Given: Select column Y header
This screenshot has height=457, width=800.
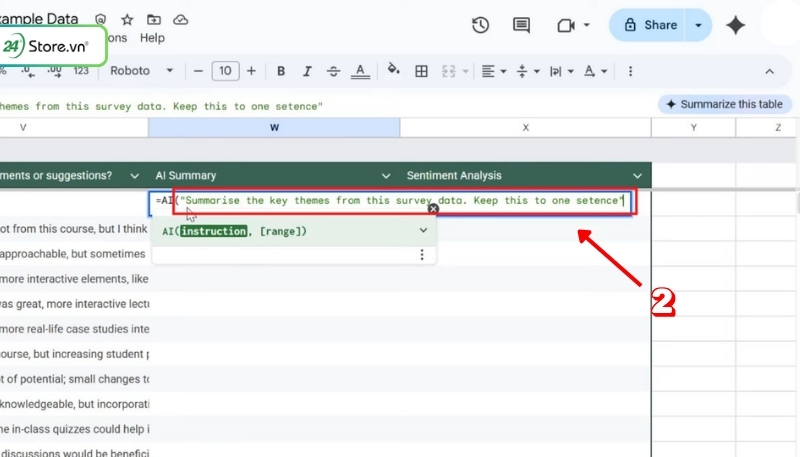Looking at the screenshot, I should (693, 128).
